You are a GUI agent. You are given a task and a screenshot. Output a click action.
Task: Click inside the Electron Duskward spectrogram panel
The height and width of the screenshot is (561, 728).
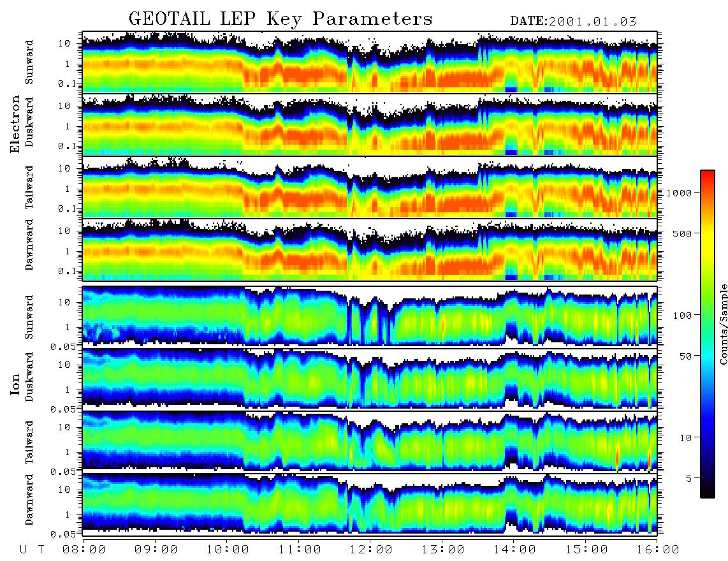point(370,124)
